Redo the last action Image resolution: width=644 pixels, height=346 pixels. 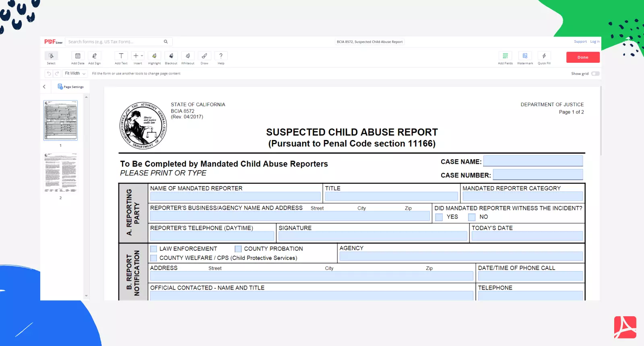(57, 74)
